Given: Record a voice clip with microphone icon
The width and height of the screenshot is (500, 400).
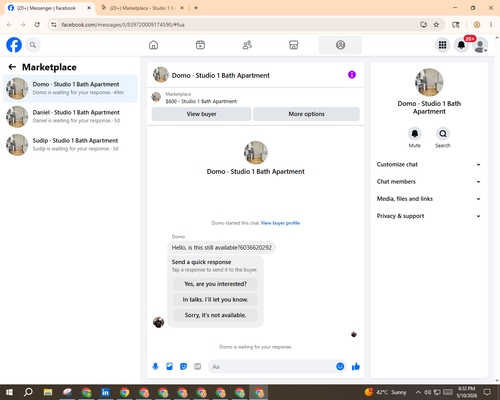Looking at the screenshot, I should tap(155, 367).
